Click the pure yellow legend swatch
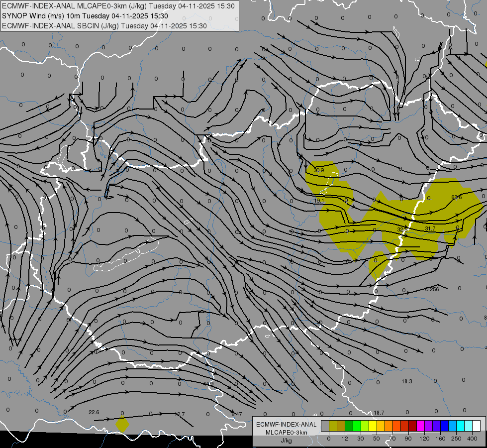The image size is (487, 448). coord(373,426)
